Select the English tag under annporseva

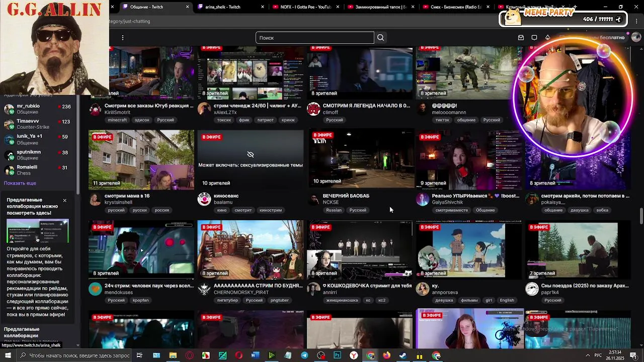[x=507, y=300]
